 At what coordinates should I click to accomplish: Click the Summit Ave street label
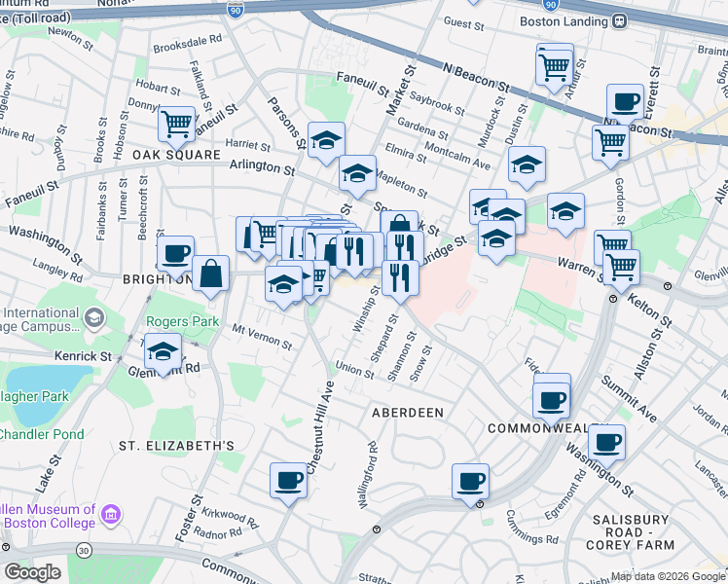pyautogui.click(x=630, y=399)
